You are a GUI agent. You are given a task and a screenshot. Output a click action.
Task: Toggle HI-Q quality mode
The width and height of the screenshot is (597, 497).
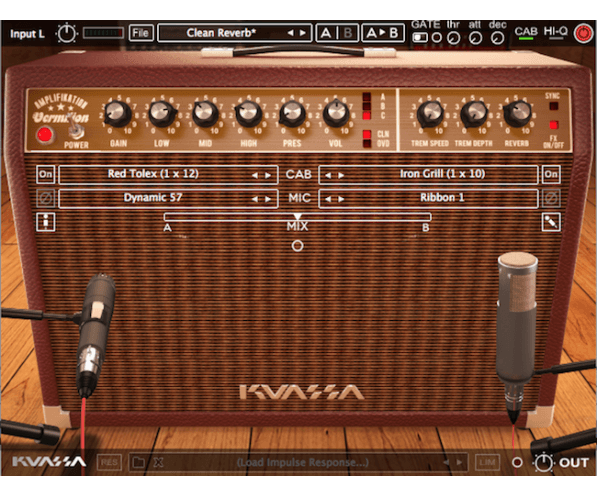[555, 32]
